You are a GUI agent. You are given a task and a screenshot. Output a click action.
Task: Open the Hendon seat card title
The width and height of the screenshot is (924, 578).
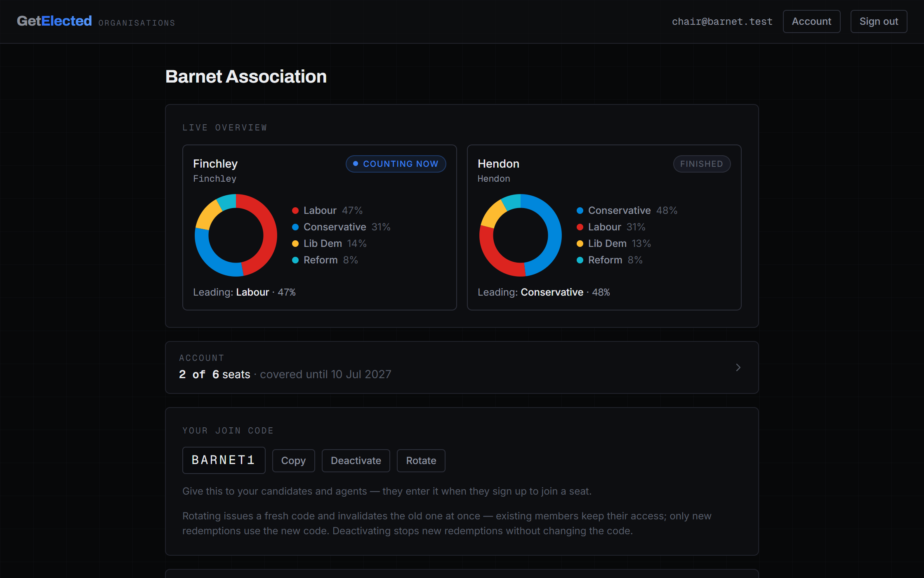pyautogui.click(x=498, y=163)
